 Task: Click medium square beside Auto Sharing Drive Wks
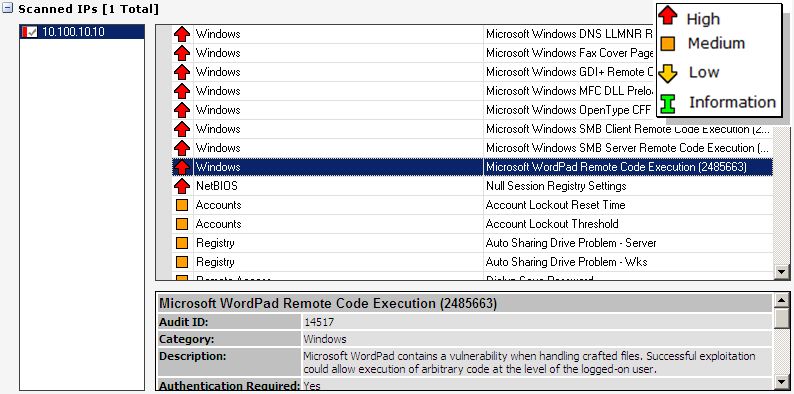point(182,262)
